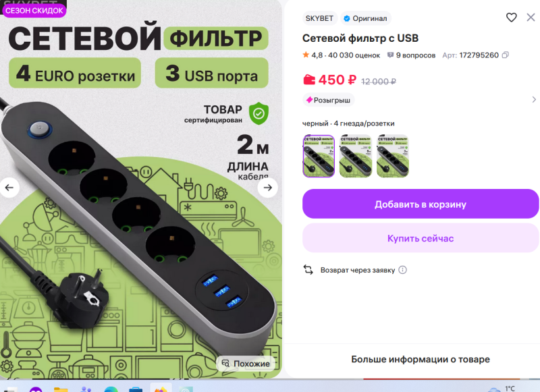This screenshot has height=392, width=540.
Task: Show next product photo with right arrow
Action: pyautogui.click(x=267, y=188)
